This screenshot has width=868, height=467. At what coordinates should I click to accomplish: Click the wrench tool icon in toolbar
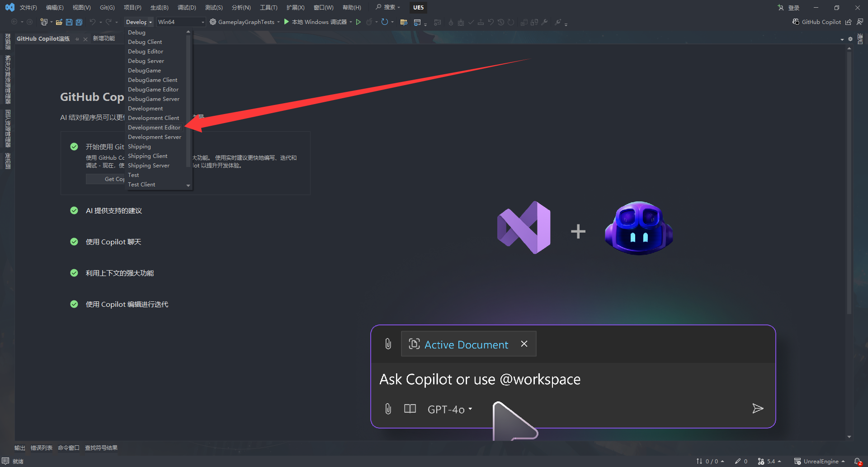[x=544, y=22]
